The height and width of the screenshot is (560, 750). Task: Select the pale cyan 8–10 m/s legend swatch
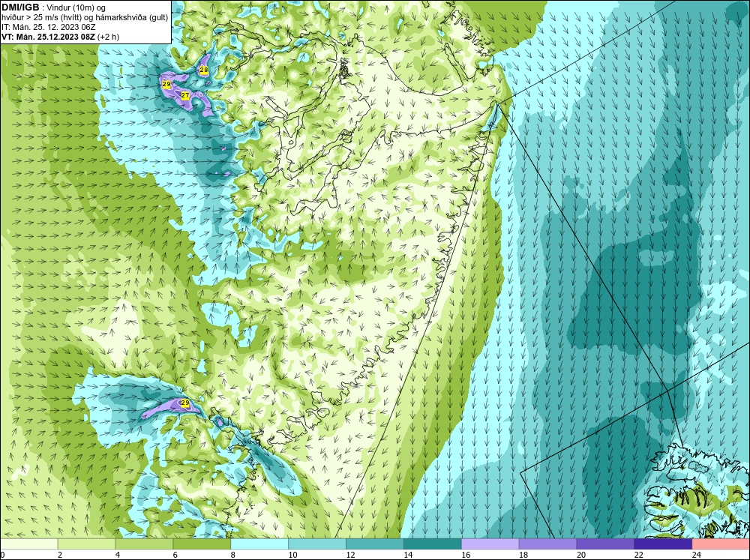point(259,544)
